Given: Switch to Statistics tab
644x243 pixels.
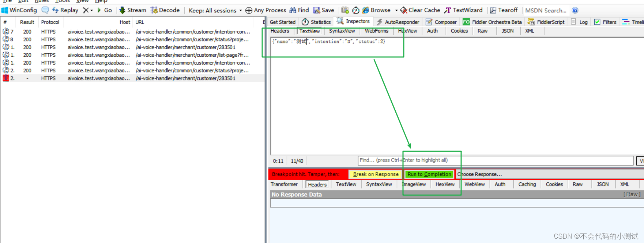Looking at the screenshot, I should click(x=316, y=22).
